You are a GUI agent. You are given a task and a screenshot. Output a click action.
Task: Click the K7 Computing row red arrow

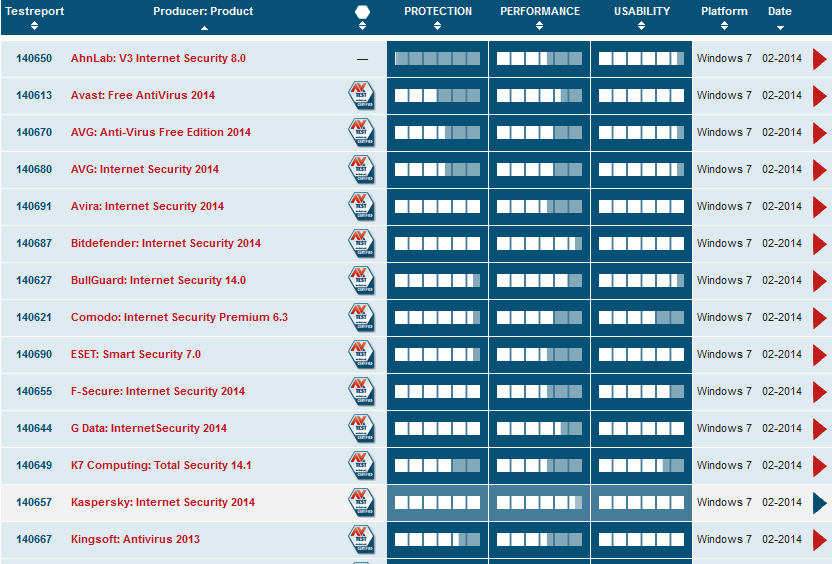[820, 466]
